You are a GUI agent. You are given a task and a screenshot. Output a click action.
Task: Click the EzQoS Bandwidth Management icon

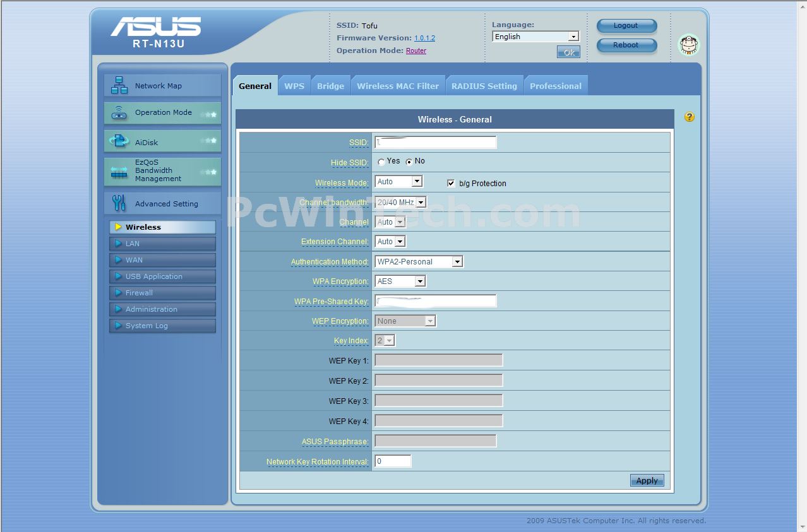119,171
